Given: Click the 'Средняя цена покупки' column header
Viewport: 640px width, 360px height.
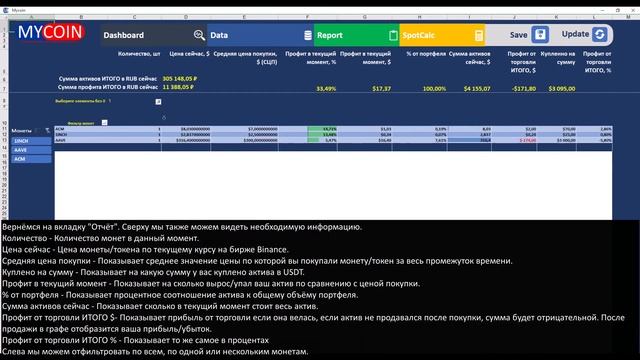Looking at the screenshot, I should [x=245, y=58].
